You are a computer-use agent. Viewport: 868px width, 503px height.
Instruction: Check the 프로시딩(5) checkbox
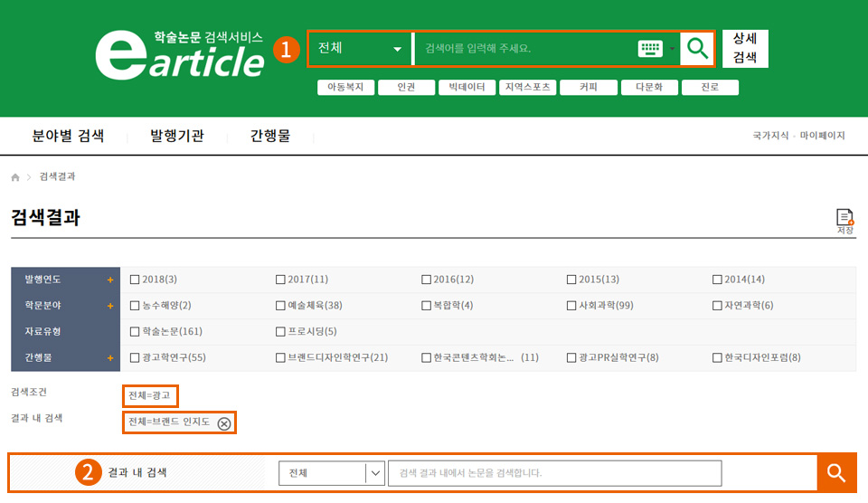pos(280,332)
